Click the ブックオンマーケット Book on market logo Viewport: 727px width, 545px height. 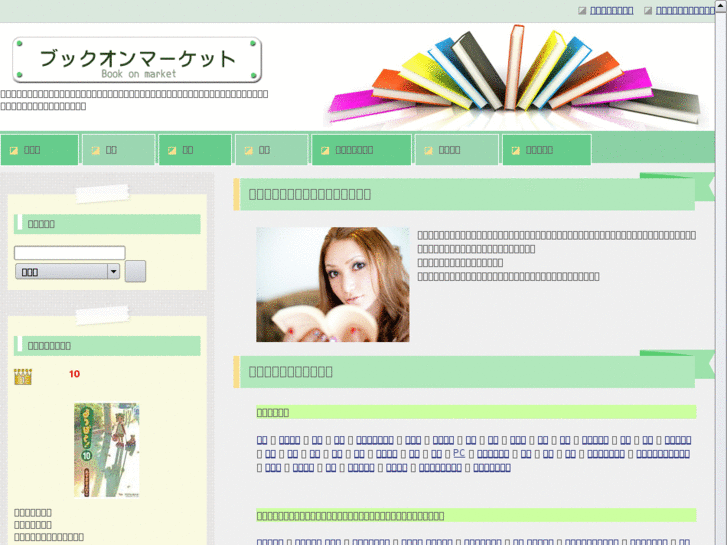[137, 60]
